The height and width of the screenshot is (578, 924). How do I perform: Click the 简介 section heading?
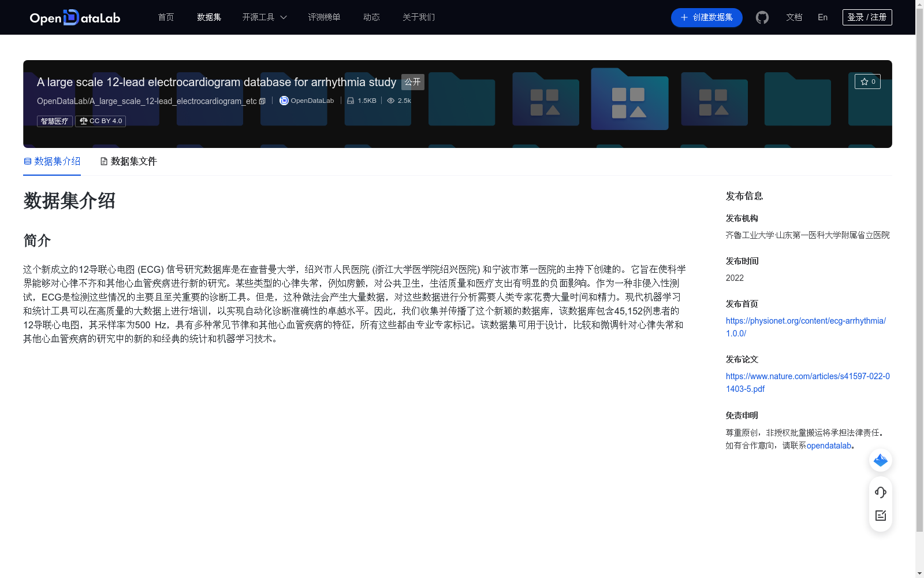pyautogui.click(x=37, y=240)
